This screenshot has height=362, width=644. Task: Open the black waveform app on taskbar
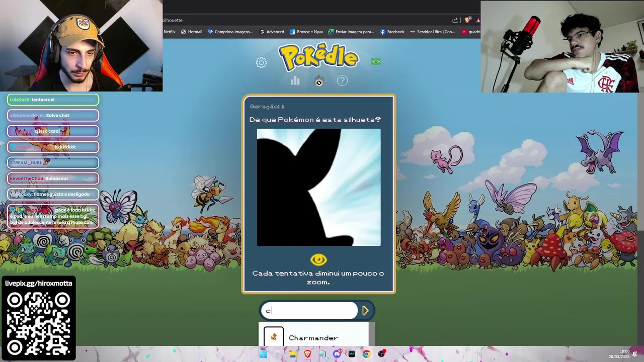tap(352, 354)
